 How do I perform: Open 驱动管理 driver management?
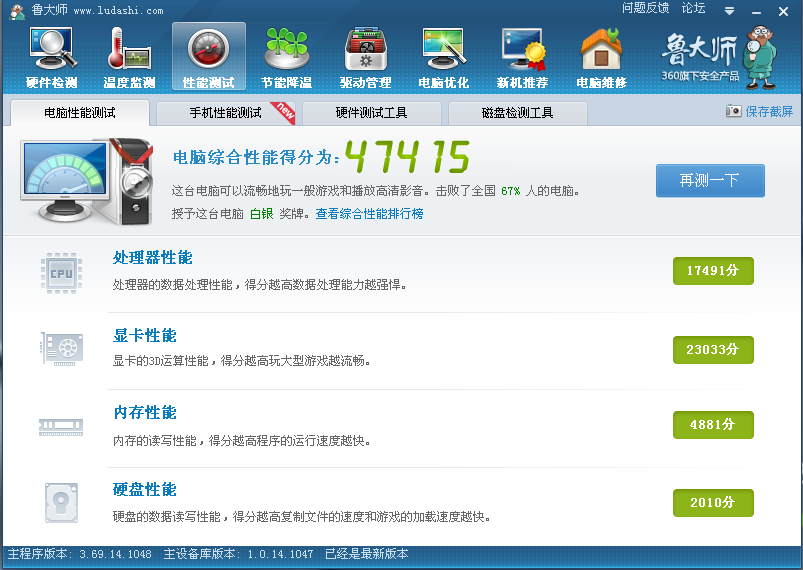pos(365,57)
